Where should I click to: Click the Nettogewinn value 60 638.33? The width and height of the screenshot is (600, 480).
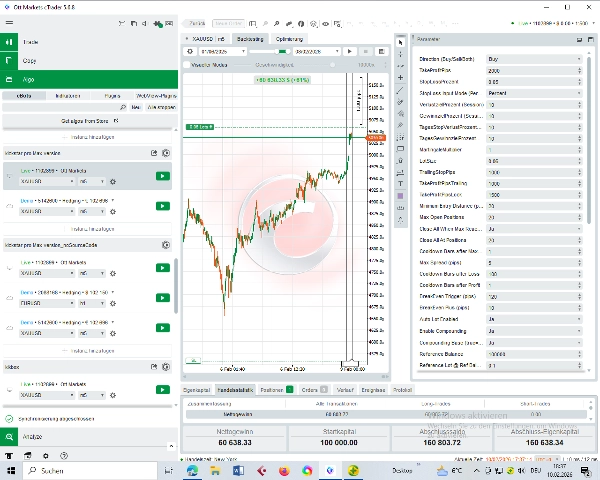click(235, 442)
